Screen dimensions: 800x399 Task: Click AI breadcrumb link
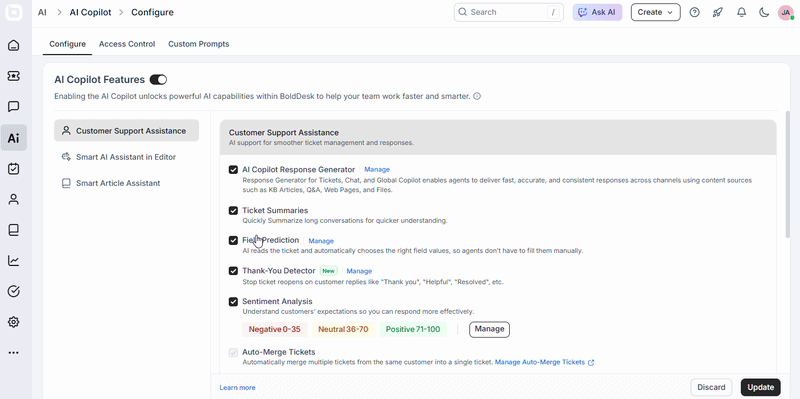click(x=42, y=12)
